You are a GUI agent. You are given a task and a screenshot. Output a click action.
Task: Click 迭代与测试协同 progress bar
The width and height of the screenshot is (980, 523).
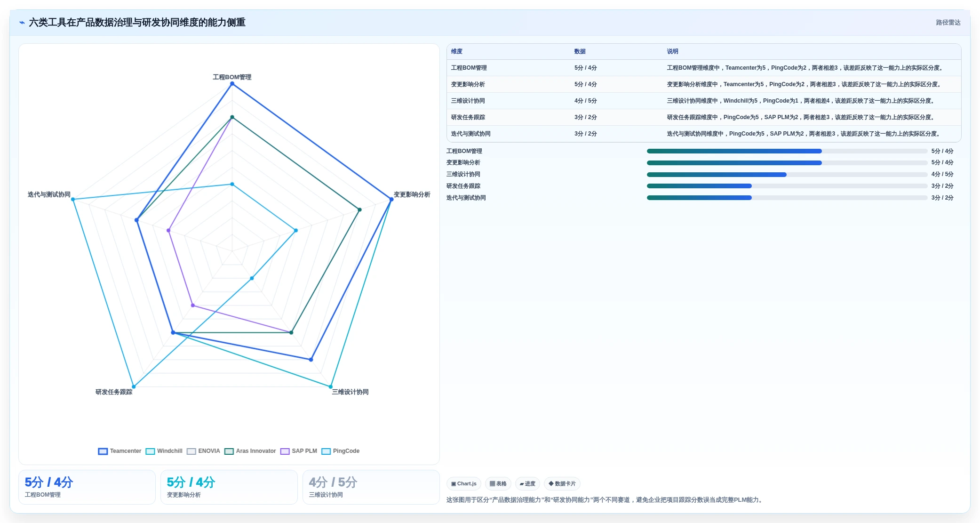(x=787, y=198)
